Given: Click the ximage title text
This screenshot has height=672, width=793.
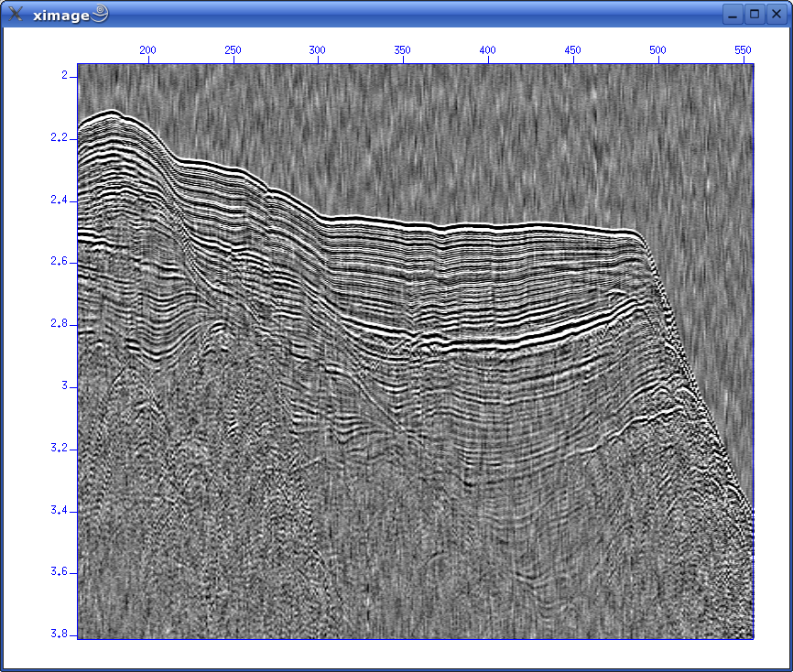Looking at the screenshot, I should coord(60,15).
